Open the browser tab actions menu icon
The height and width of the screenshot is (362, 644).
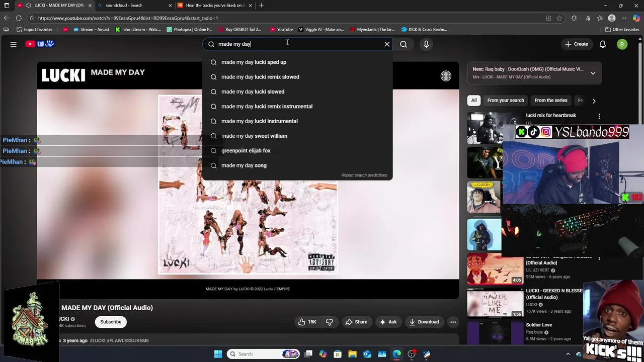[x=7, y=6]
